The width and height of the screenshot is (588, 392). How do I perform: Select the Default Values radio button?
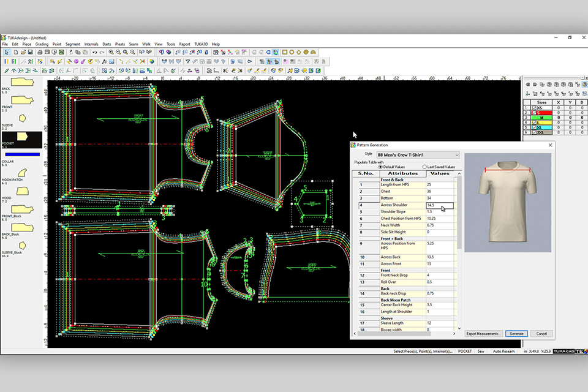tap(380, 167)
